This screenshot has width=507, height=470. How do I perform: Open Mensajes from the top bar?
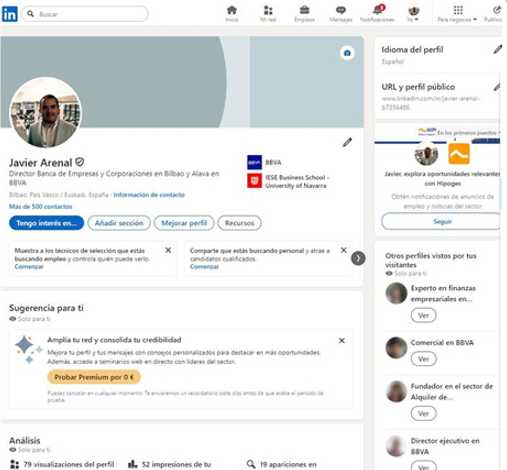pos(341,14)
